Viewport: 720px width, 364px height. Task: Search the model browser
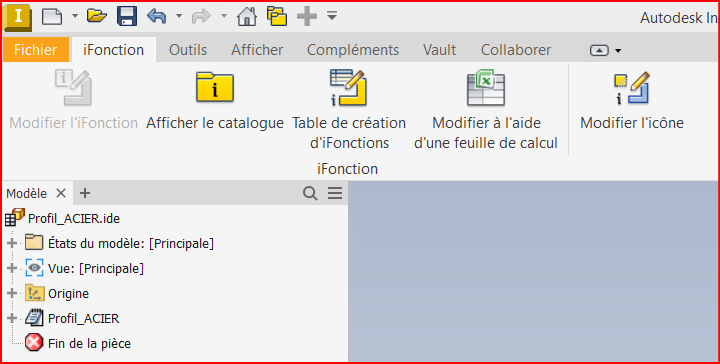click(310, 193)
